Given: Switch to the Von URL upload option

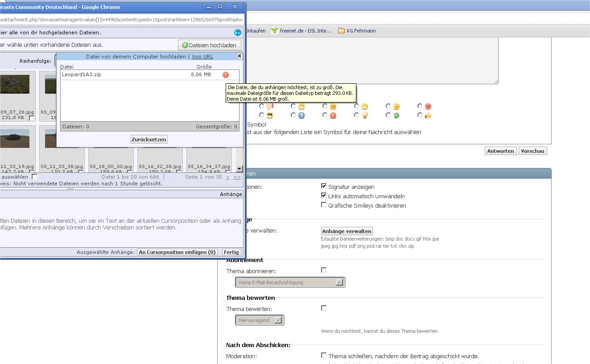Looking at the screenshot, I should pos(202,57).
